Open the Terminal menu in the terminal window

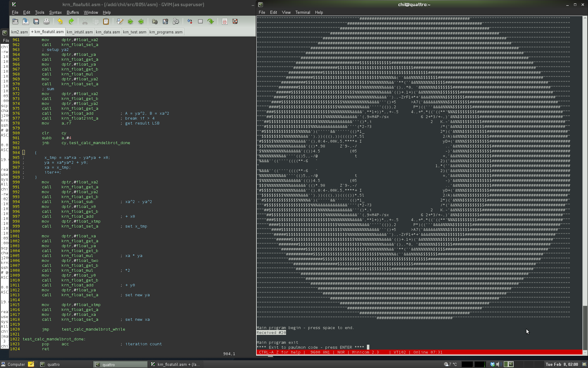(x=303, y=13)
